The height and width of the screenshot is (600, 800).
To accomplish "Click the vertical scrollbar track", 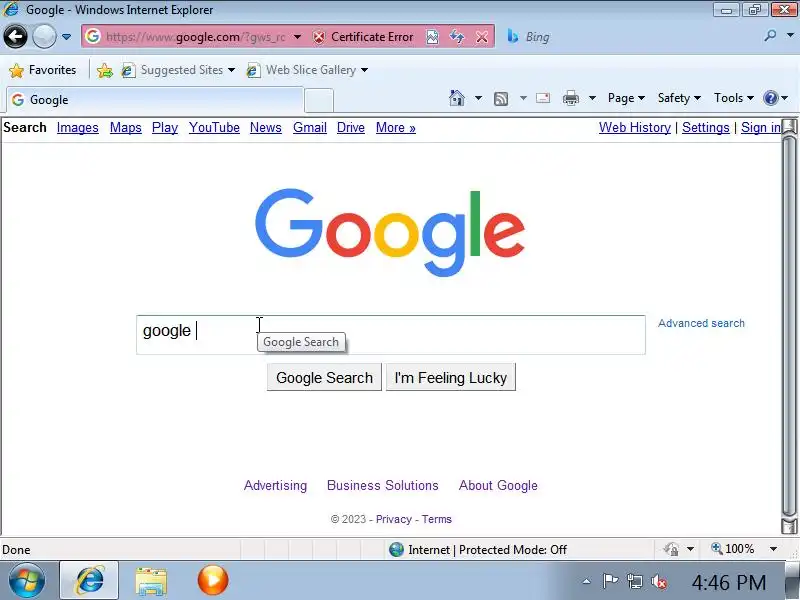I will pos(789,327).
